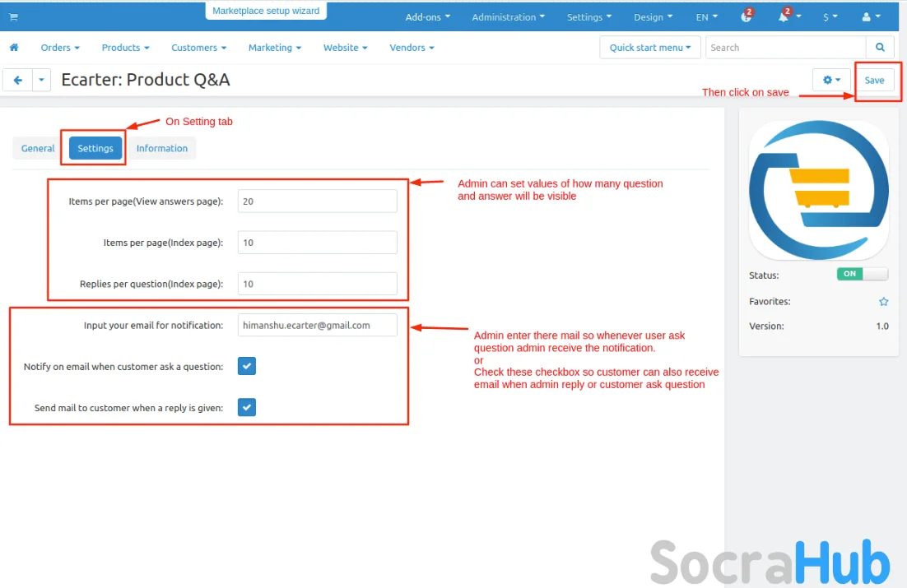Open the Quick start menu dropdown
Image resolution: width=907 pixels, height=588 pixels.
point(650,48)
